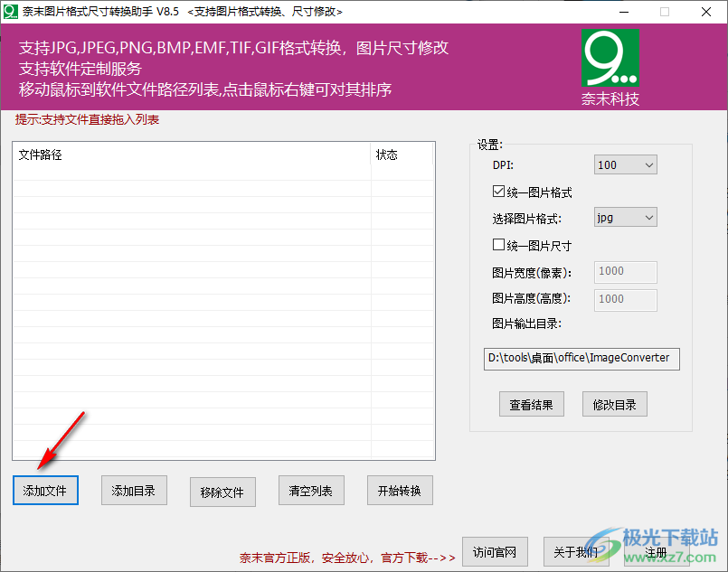Click the app icon in title bar
Screen dimensions: 728x572
tap(10, 12)
